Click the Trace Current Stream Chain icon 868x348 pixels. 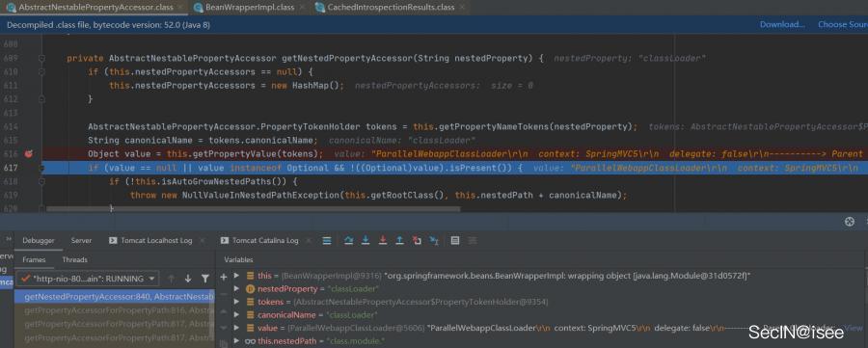point(473,241)
